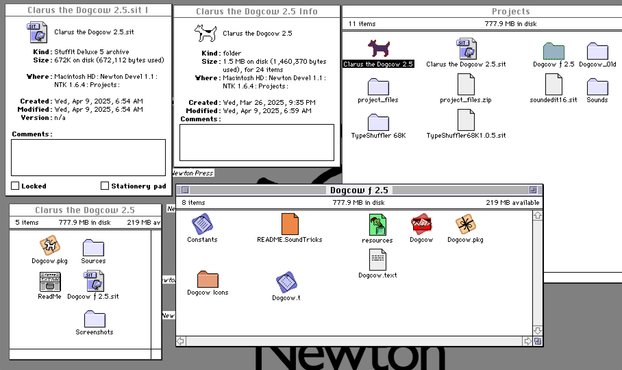Select the Dogcow.t file icon

286,282
